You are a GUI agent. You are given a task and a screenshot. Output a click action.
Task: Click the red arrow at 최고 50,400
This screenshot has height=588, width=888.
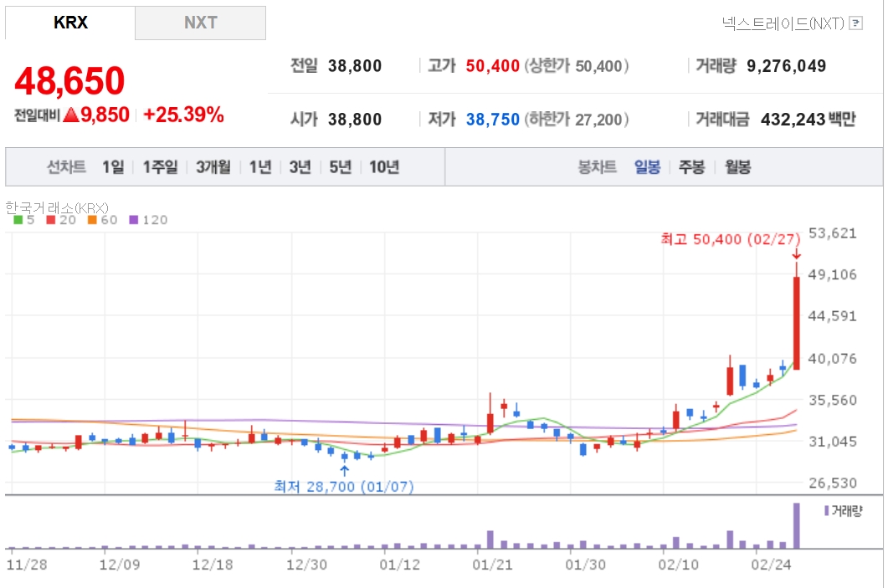pyautogui.click(x=796, y=253)
